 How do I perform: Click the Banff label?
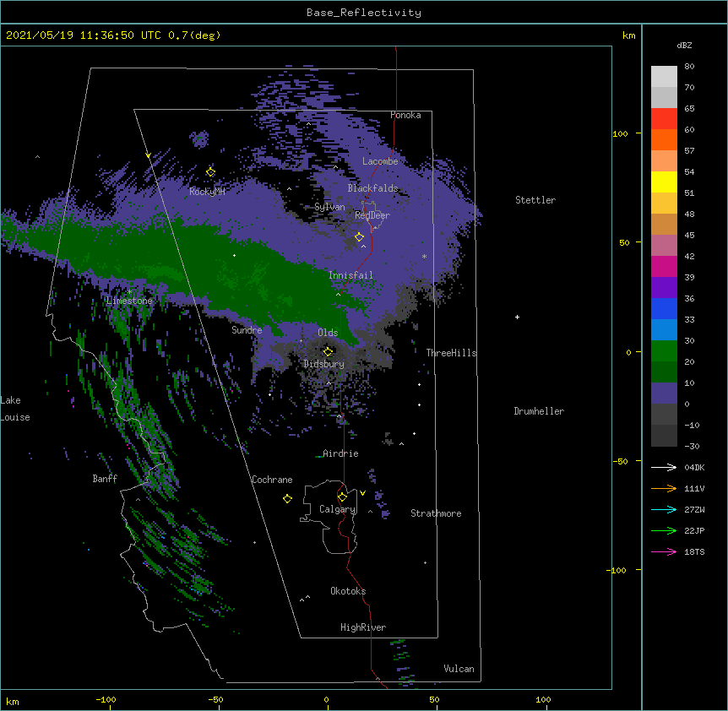(x=105, y=479)
